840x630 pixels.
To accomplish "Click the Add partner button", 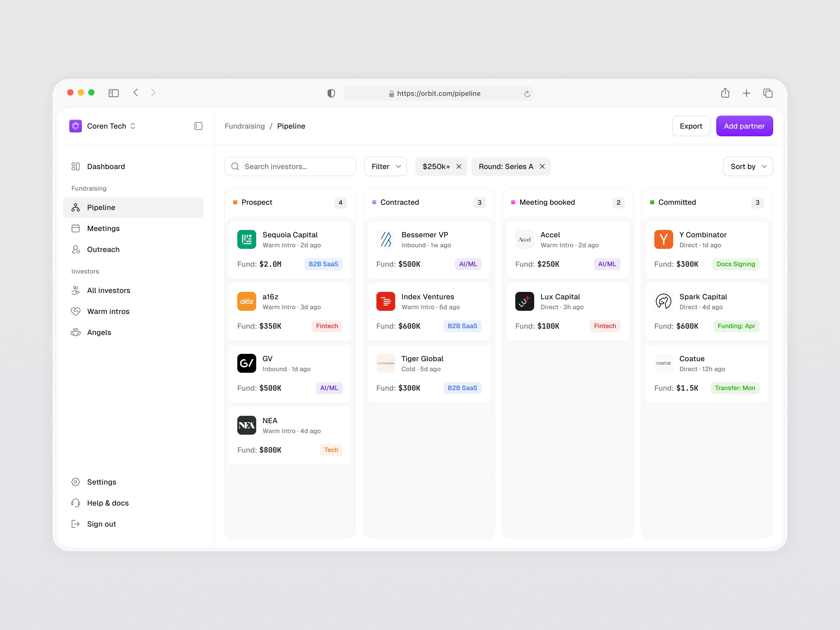I will [744, 126].
